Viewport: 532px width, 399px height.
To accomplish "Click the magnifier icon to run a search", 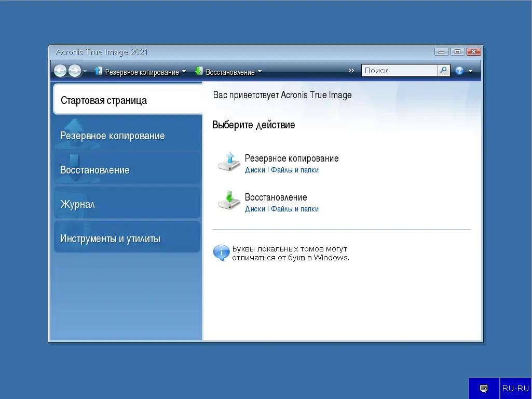I will click(442, 70).
